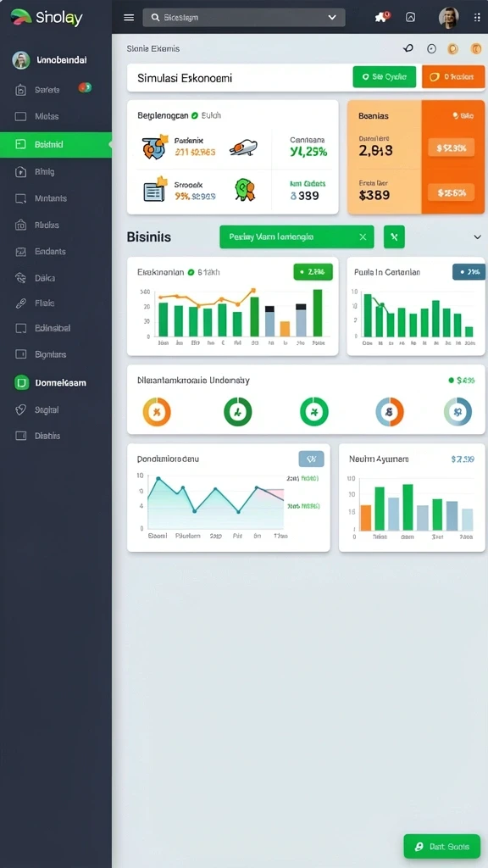Open the hamburger menu in top bar
This screenshot has height=868, width=488.
pos(129,17)
